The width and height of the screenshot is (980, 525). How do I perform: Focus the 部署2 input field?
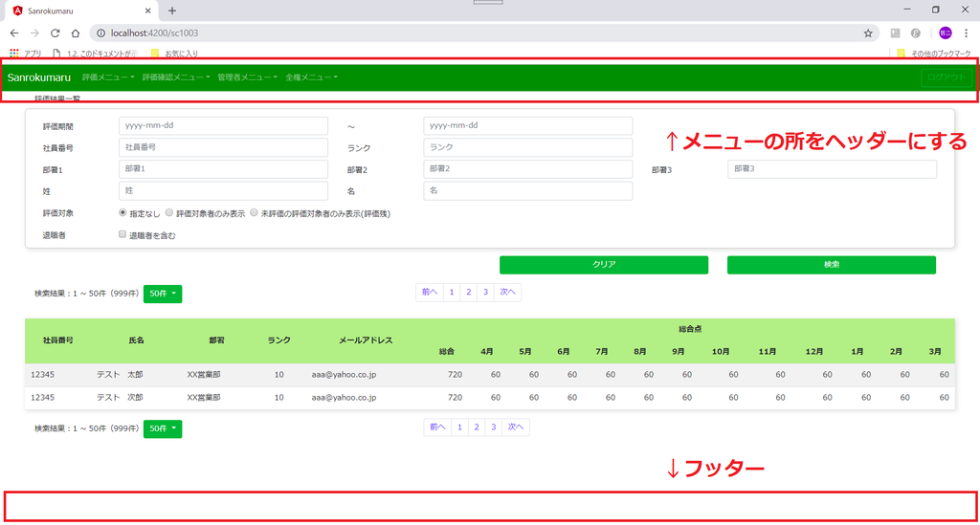[527, 169]
